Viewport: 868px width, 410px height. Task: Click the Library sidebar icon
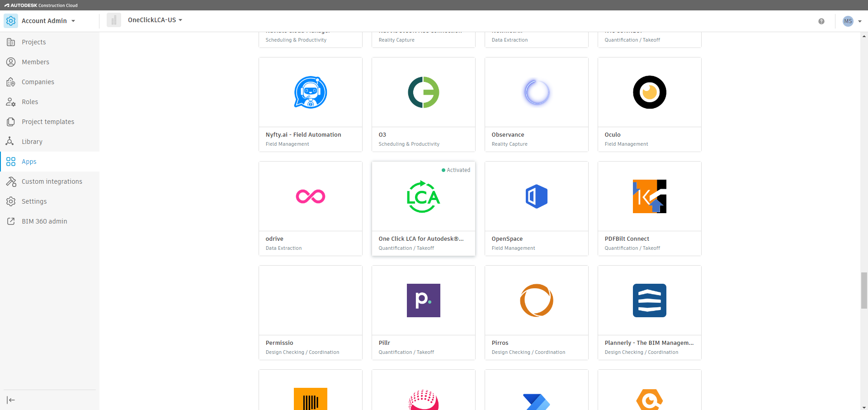(x=9, y=141)
